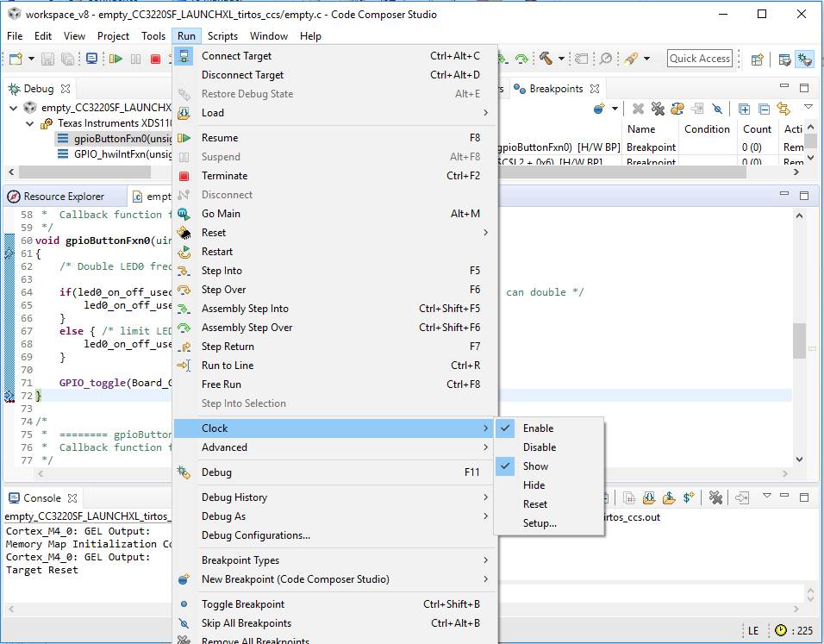Click Debug Configurations... menu entry
Viewport: 824px width, 644px height.
tap(255, 535)
